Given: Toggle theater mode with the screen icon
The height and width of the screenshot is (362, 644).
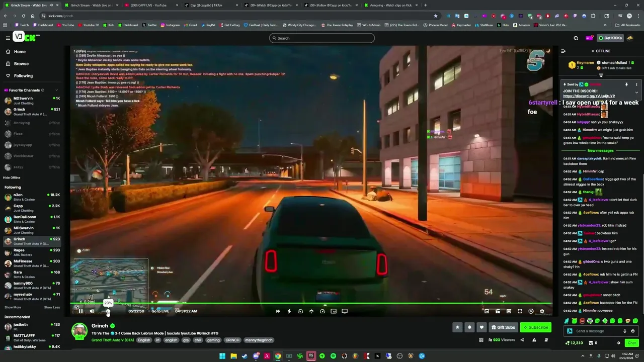Looking at the screenshot, I should 345,311.
